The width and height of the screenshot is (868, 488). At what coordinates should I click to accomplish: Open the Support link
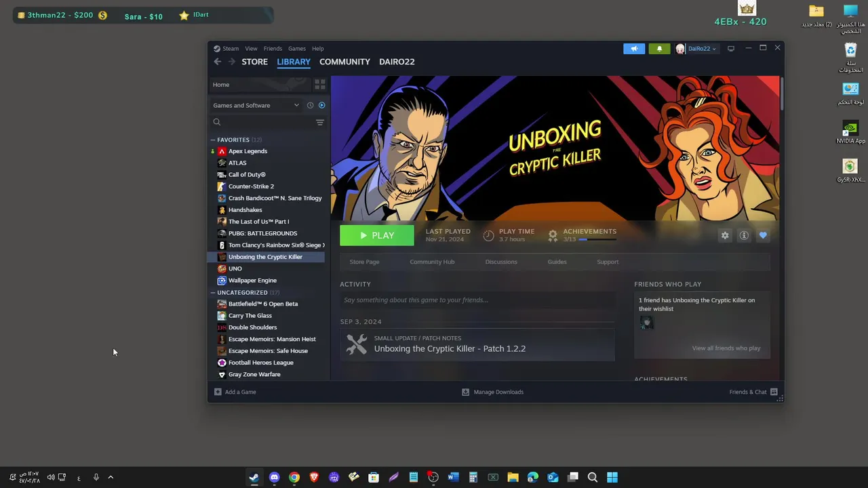(x=608, y=262)
